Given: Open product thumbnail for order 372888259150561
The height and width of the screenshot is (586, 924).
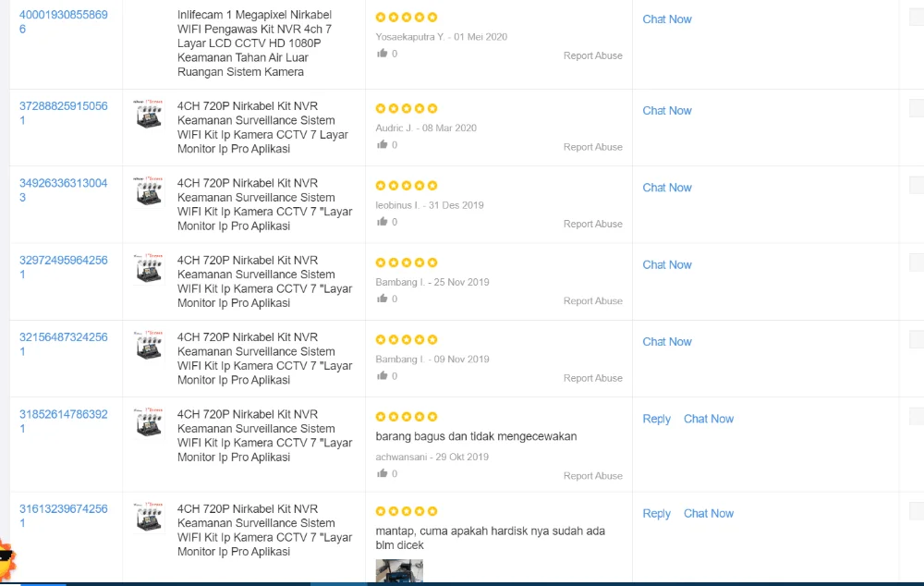Looking at the screenshot, I should 149,113.
